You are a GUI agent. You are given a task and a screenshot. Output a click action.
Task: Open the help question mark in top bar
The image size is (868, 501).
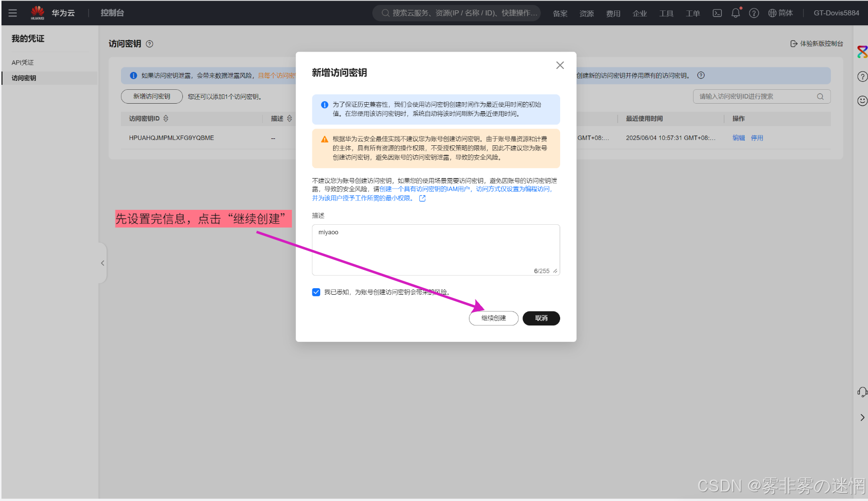coord(754,13)
